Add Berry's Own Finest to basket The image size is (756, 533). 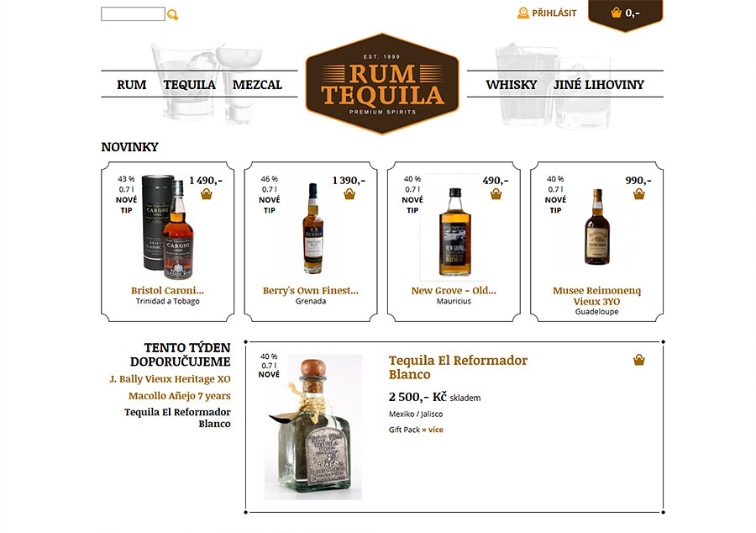tap(349, 194)
